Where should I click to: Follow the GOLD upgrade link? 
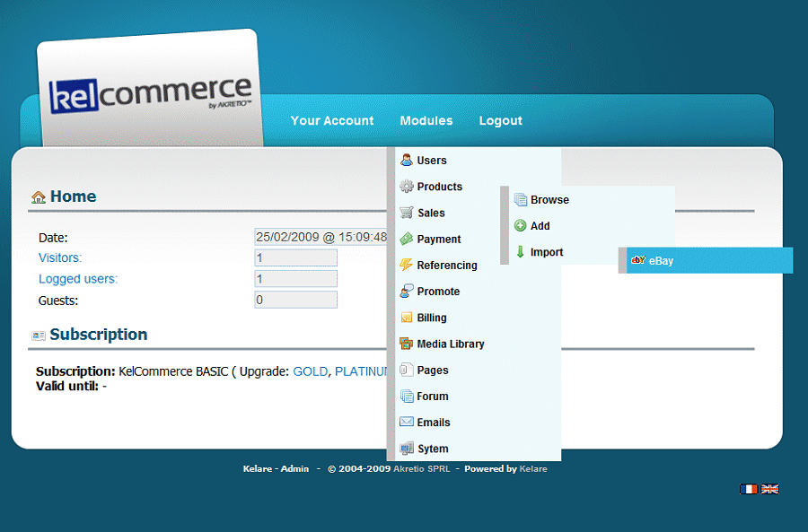(310, 371)
